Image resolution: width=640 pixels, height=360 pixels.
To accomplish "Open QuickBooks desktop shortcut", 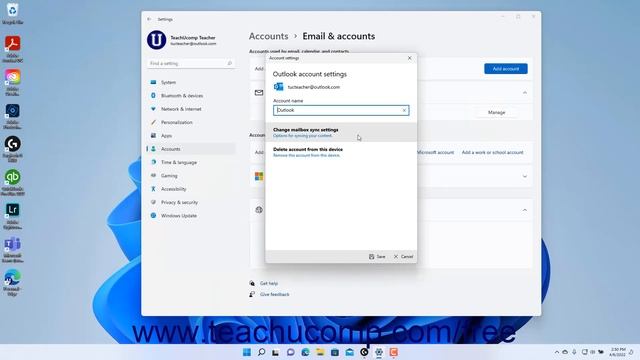I will [x=12, y=178].
